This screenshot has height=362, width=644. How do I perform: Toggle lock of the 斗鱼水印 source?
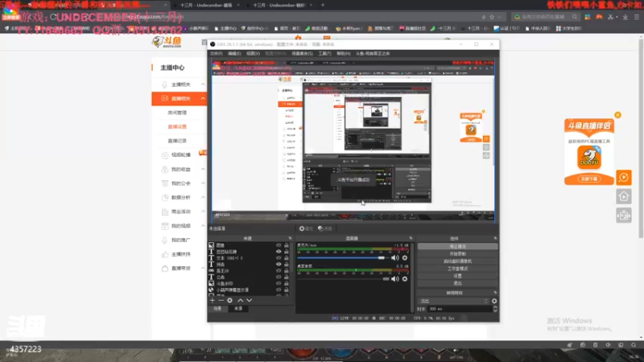pos(287,283)
